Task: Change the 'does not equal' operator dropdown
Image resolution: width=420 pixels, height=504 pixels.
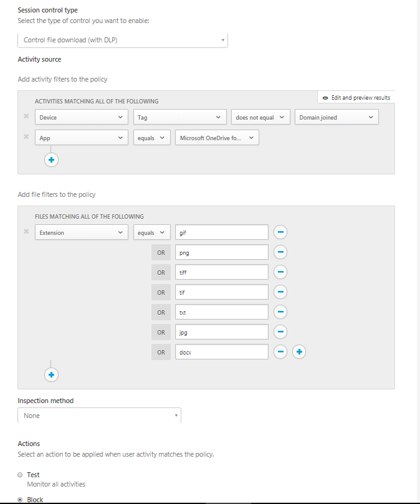Action: tap(260, 116)
